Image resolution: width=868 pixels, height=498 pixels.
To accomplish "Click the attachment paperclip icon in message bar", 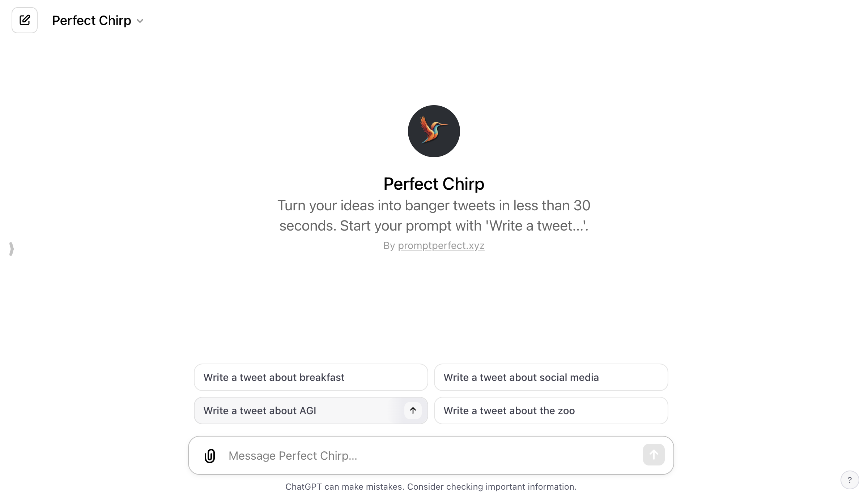I will pos(209,455).
